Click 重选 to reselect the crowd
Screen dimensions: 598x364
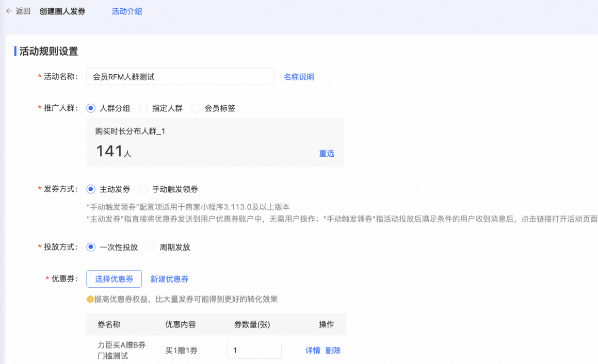[327, 153]
